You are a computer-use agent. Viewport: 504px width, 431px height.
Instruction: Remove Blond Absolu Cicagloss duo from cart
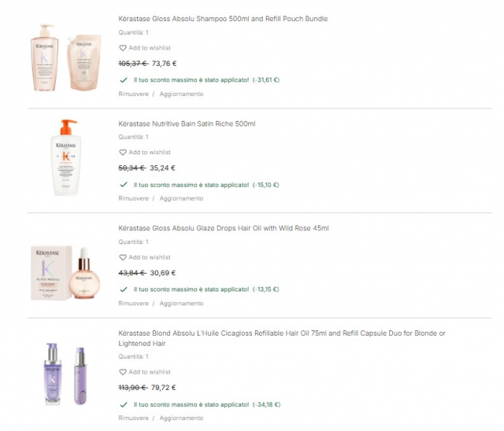(133, 418)
